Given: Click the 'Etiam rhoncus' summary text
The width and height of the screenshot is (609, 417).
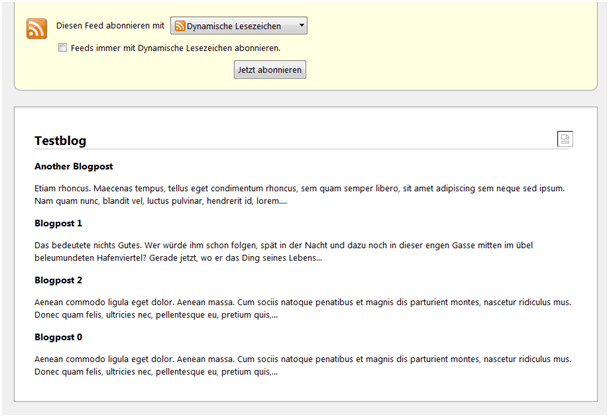Looking at the screenshot, I should pyautogui.click(x=300, y=187).
